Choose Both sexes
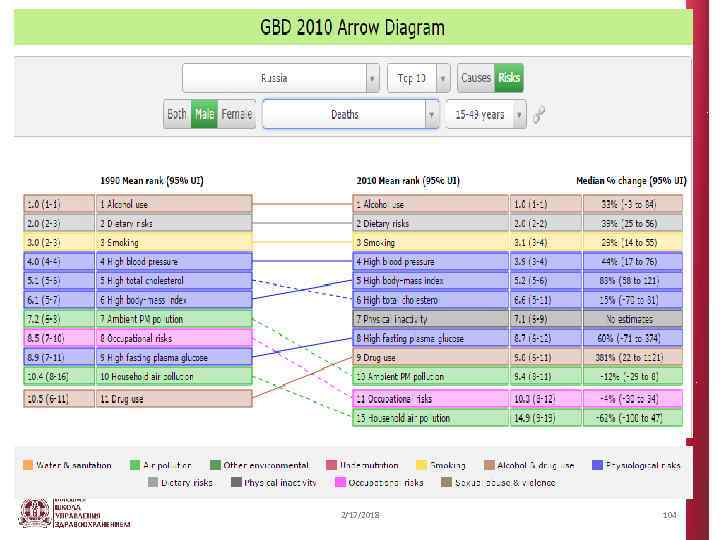Screen dimensions: 720x540 [x=177, y=114]
